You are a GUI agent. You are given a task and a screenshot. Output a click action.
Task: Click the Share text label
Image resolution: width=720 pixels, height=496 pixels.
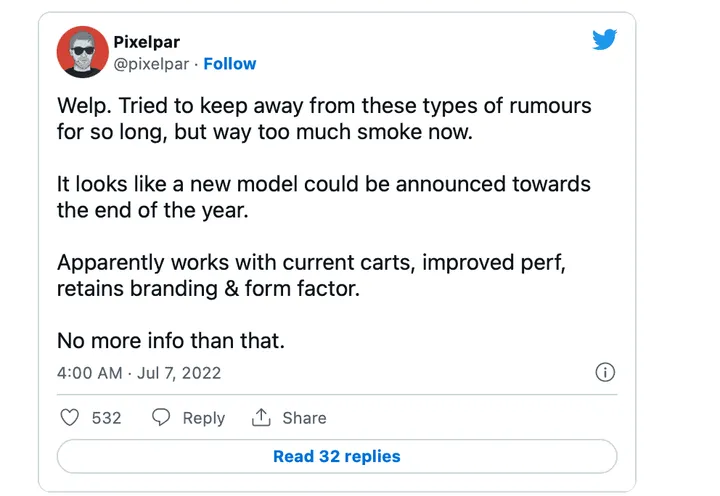(304, 418)
